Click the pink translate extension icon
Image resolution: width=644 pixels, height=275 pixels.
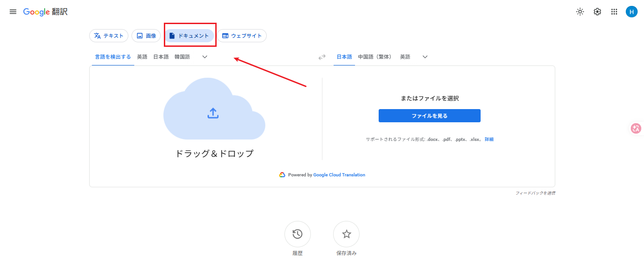636,129
